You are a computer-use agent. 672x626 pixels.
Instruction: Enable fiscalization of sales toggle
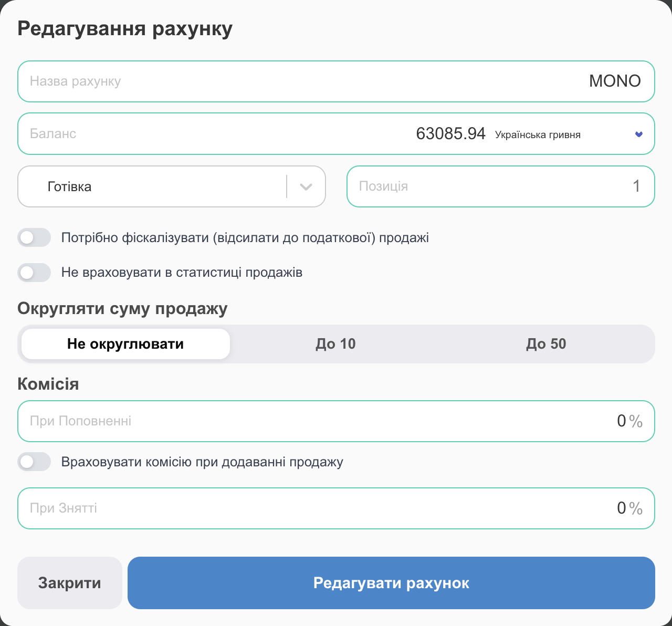point(34,237)
